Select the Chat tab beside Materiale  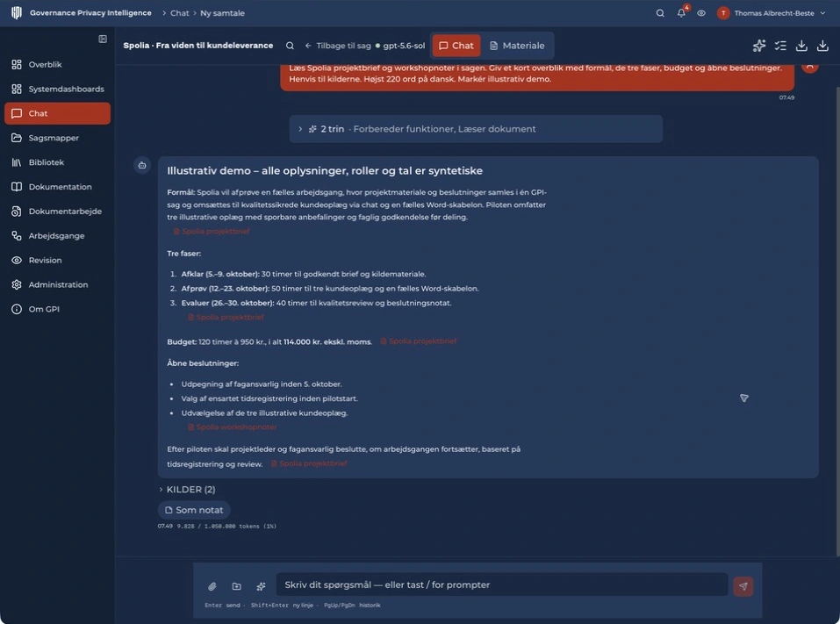coord(456,46)
